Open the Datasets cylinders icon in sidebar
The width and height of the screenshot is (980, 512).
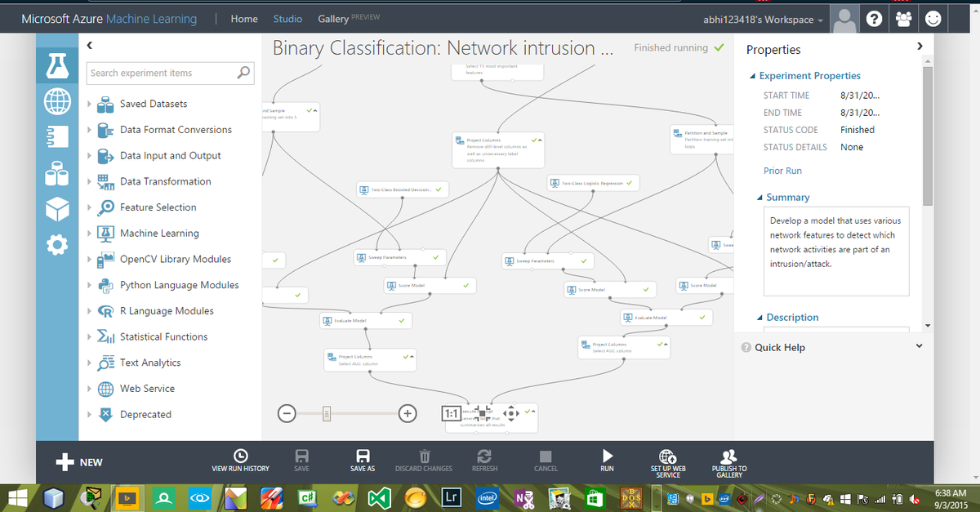[x=57, y=172]
